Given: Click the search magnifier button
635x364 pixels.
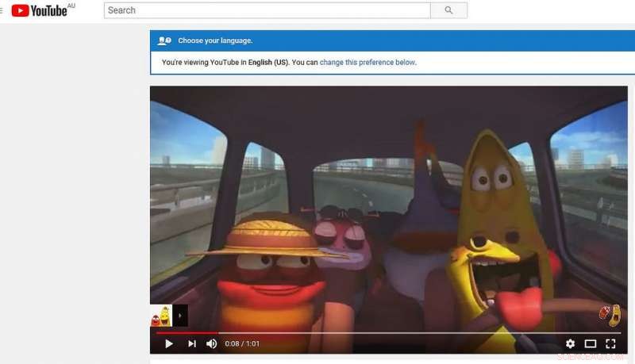Looking at the screenshot, I should [x=448, y=10].
